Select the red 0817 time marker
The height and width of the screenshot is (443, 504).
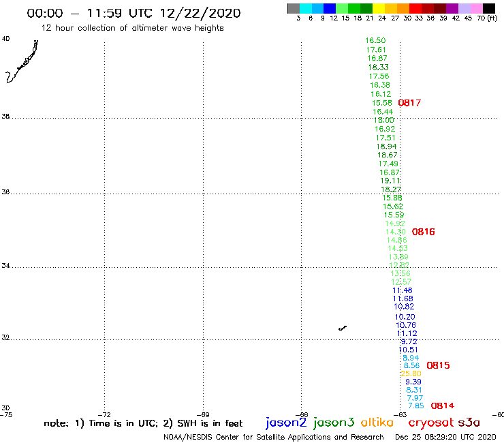point(409,103)
